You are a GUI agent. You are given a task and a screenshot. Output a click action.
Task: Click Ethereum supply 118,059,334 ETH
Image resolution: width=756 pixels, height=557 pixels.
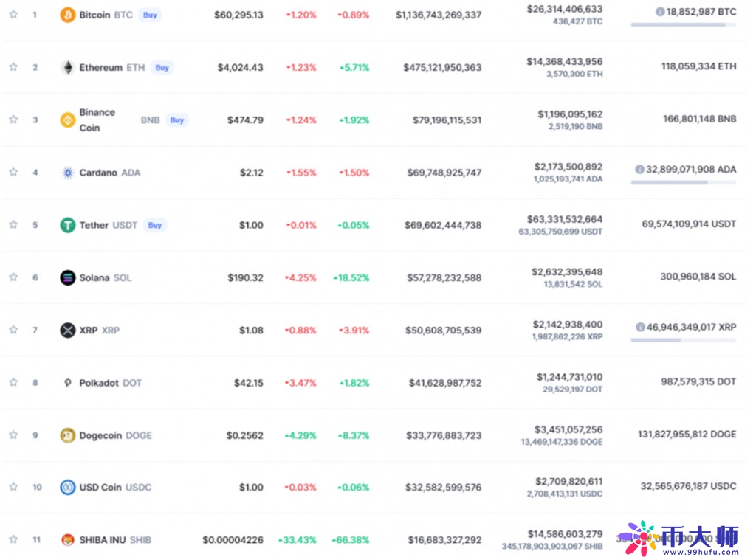[x=698, y=66]
